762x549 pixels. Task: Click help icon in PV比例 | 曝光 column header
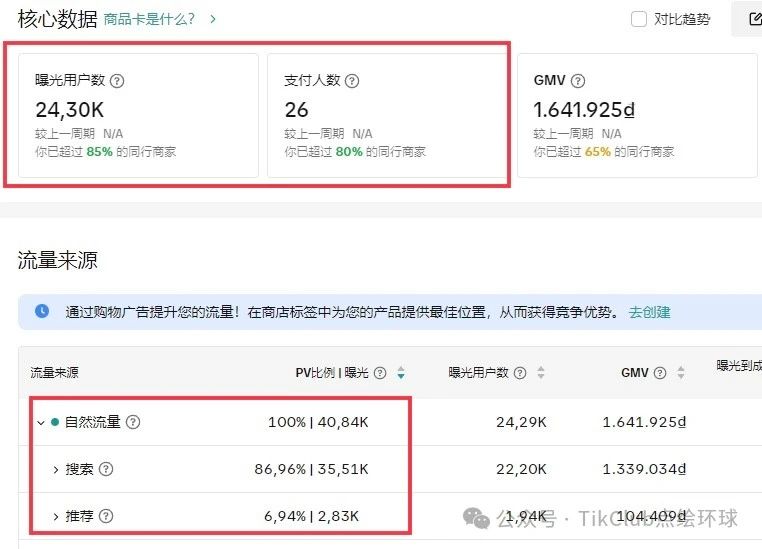(380, 373)
